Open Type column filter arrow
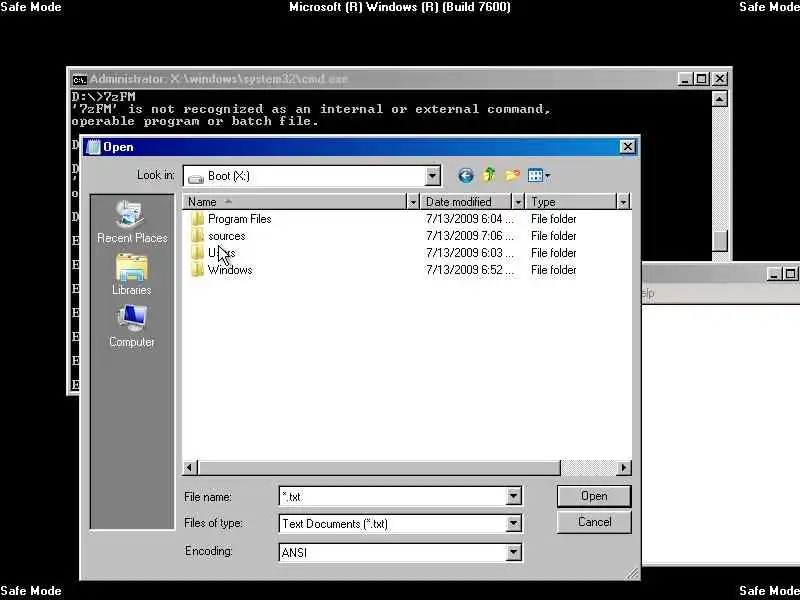 [x=623, y=202]
